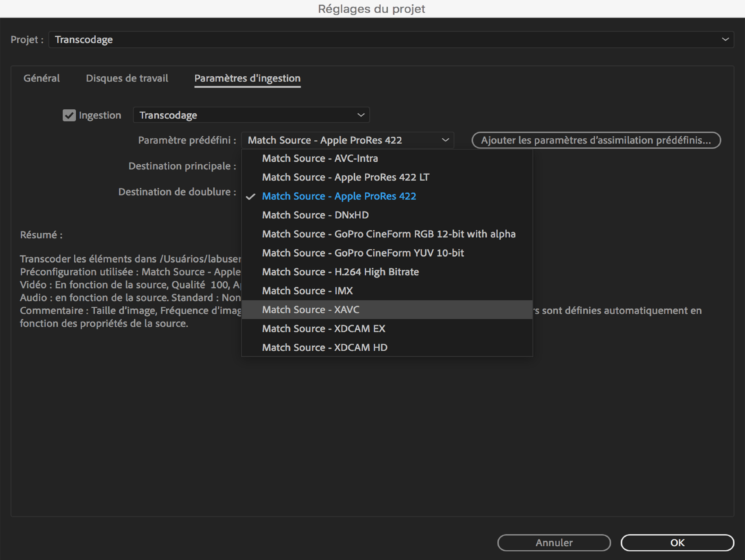
Task: Select GoPro CineForm YUV 10-bit preset
Action: pyautogui.click(x=363, y=253)
